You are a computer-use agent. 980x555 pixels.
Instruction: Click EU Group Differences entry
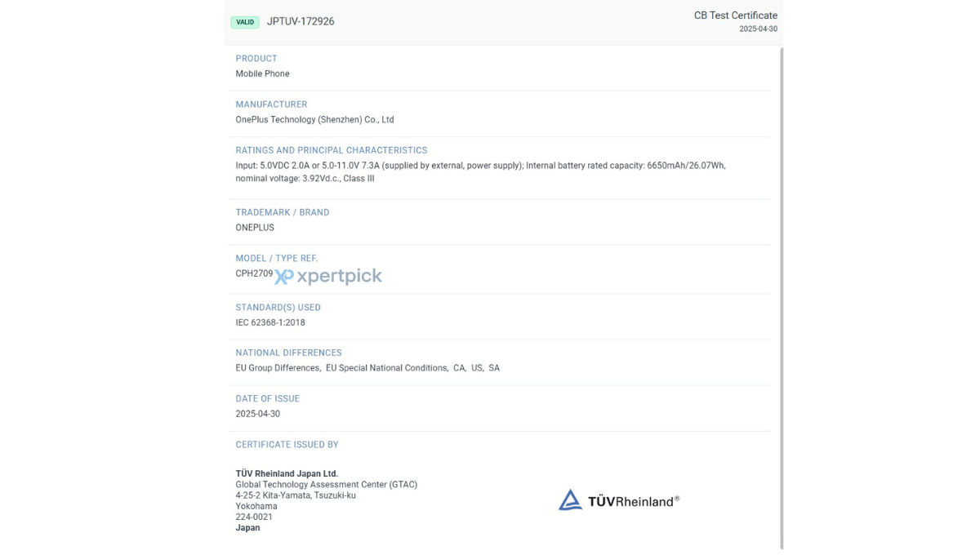point(278,368)
